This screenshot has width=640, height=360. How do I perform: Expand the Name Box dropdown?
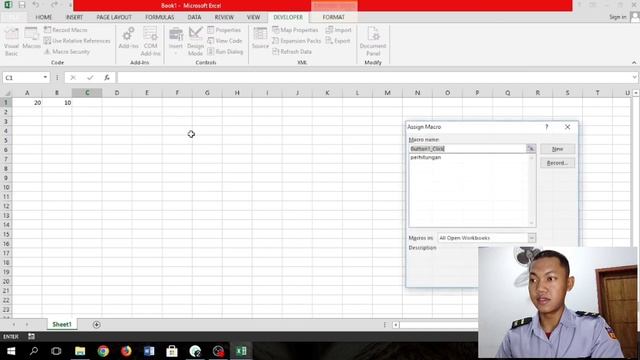coord(45,77)
